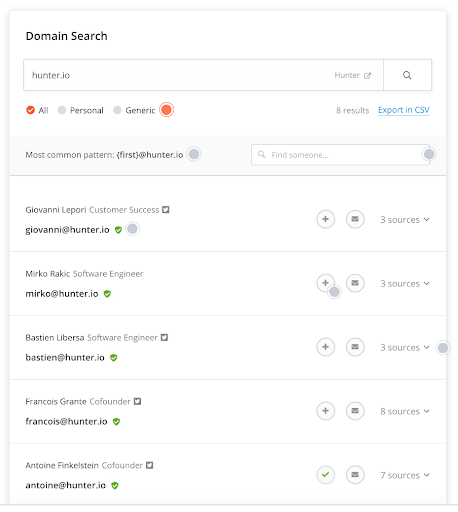This screenshot has height=512, width=458.
Task: Click the Domain Search heading
Action: coord(67,36)
